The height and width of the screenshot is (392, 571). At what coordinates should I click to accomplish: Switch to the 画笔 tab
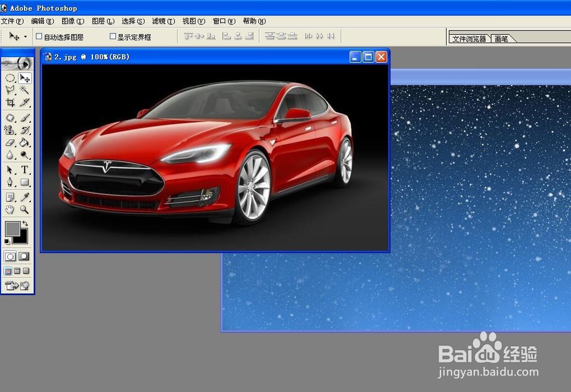[501, 39]
